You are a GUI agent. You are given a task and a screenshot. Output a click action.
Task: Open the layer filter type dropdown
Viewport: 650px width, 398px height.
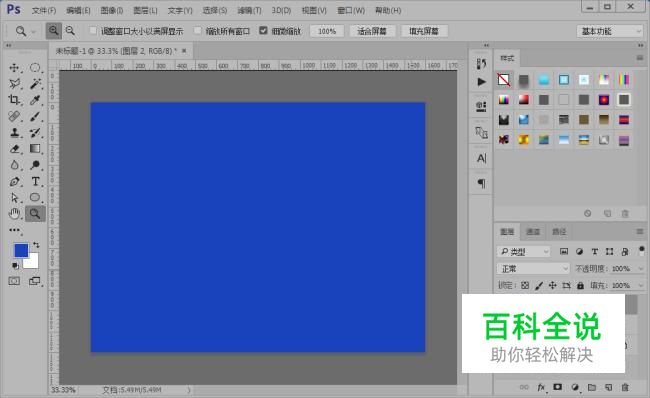(524, 252)
